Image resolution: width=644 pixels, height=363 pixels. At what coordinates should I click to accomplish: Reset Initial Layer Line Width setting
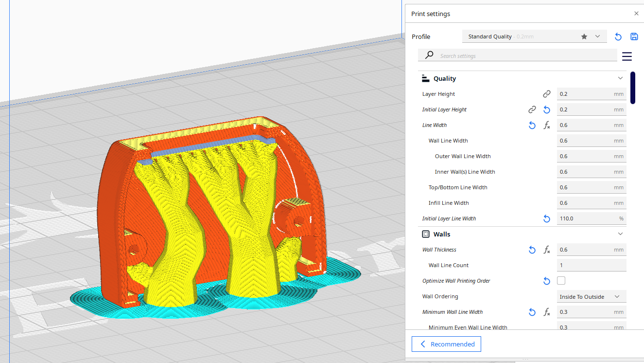(x=547, y=218)
